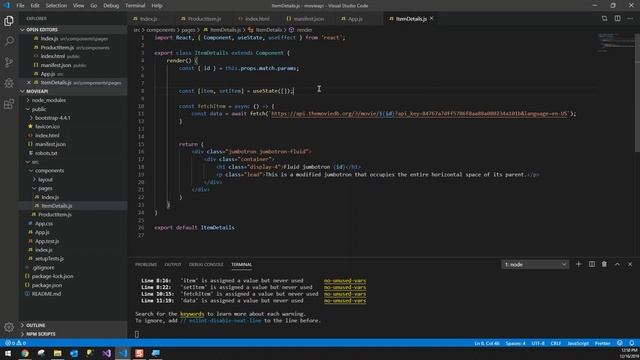
Task: Open the Source Control view
Action: pyautogui.click(x=9, y=62)
